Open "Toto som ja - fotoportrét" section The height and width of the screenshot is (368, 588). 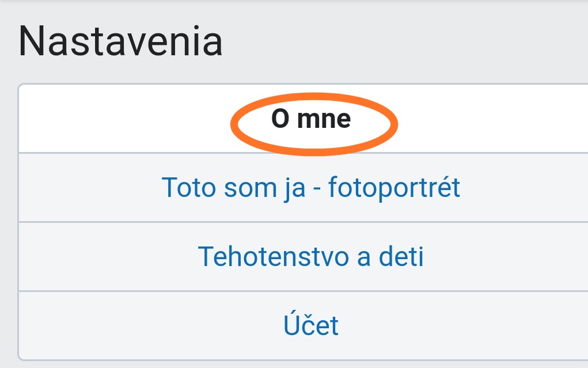[x=311, y=188]
